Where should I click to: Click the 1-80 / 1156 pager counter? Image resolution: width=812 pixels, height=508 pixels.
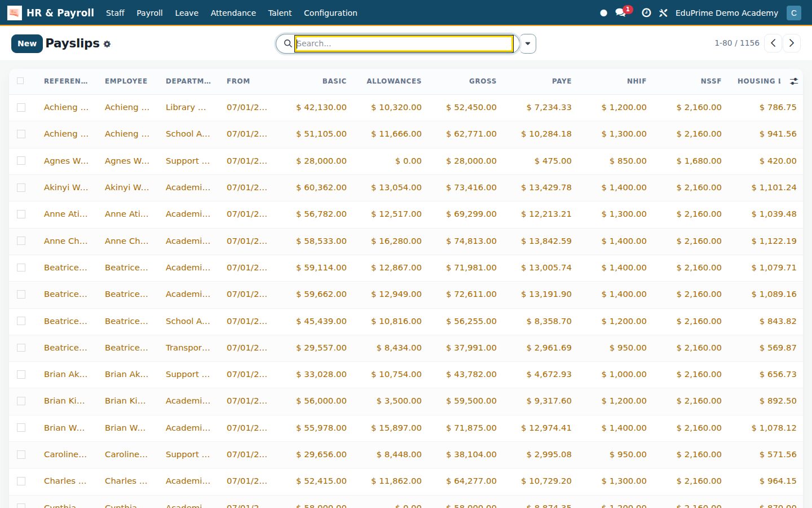pos(736,43)
